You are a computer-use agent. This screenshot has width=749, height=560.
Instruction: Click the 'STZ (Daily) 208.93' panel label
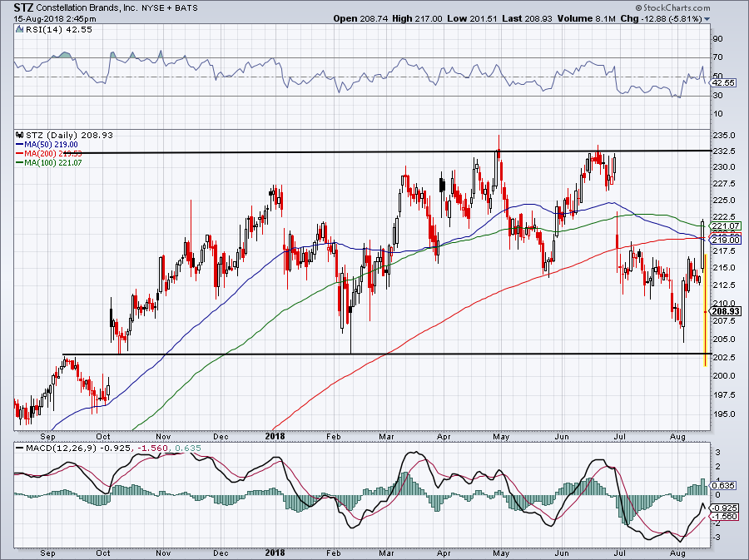pyautogui.click(x=69, y=135)
